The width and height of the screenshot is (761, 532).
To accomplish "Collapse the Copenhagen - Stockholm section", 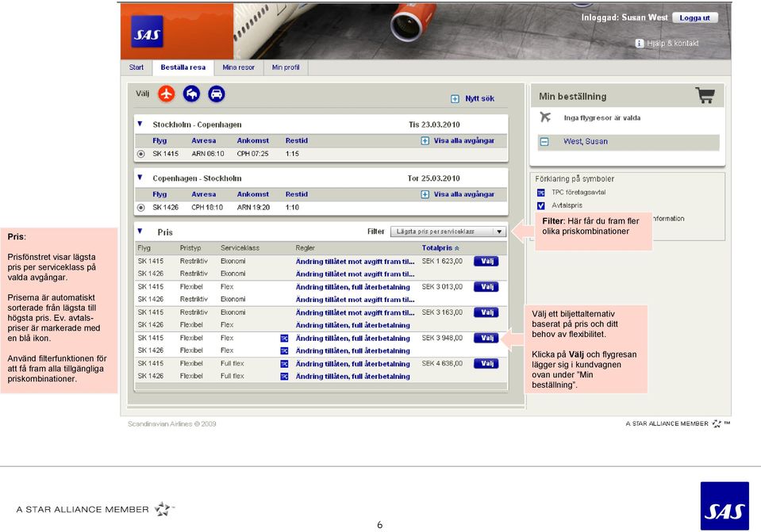I will click(x=140, y=178).
